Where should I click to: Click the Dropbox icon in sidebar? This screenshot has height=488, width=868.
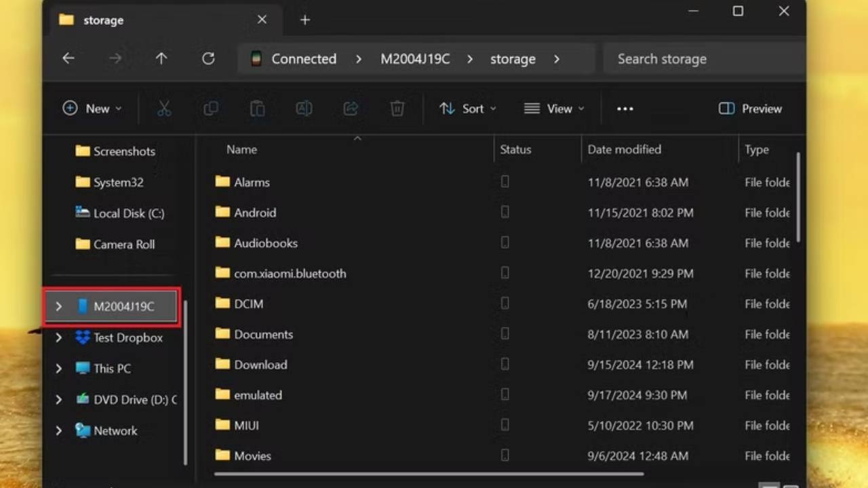click(83, 338)
